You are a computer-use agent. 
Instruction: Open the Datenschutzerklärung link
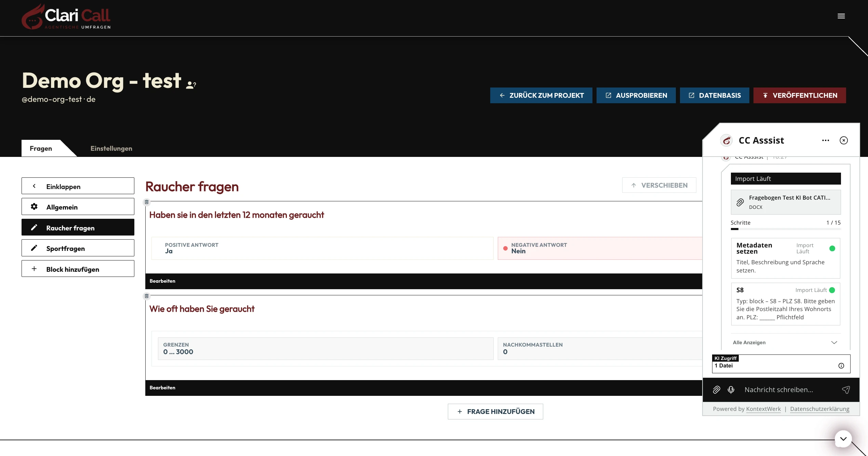click(819, 409)
